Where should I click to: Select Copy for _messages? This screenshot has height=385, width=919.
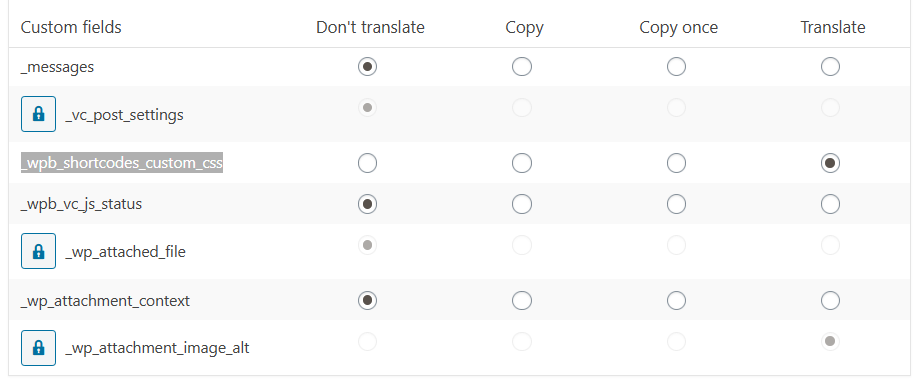coord(522,66)
